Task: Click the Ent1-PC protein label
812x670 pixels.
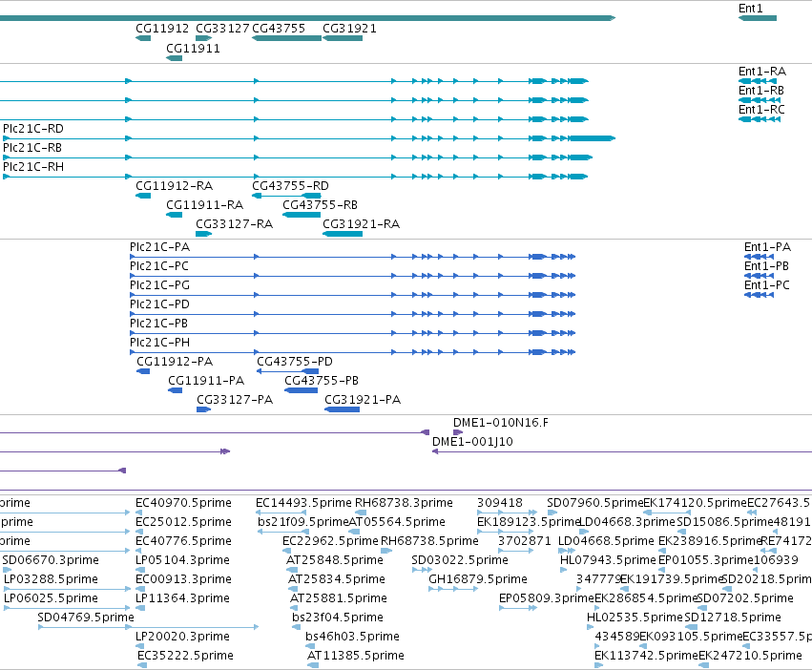Action: click(767, 285)
